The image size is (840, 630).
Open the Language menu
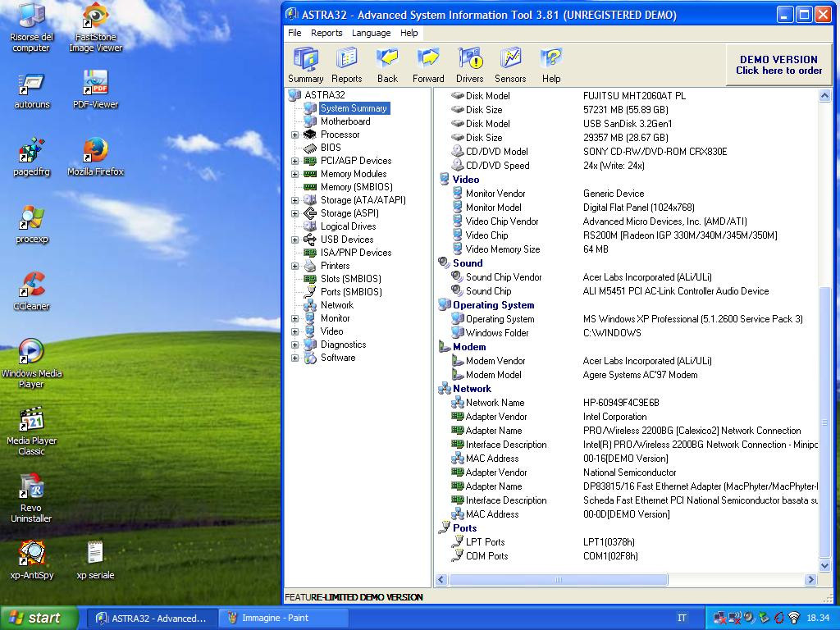[371, 33]
